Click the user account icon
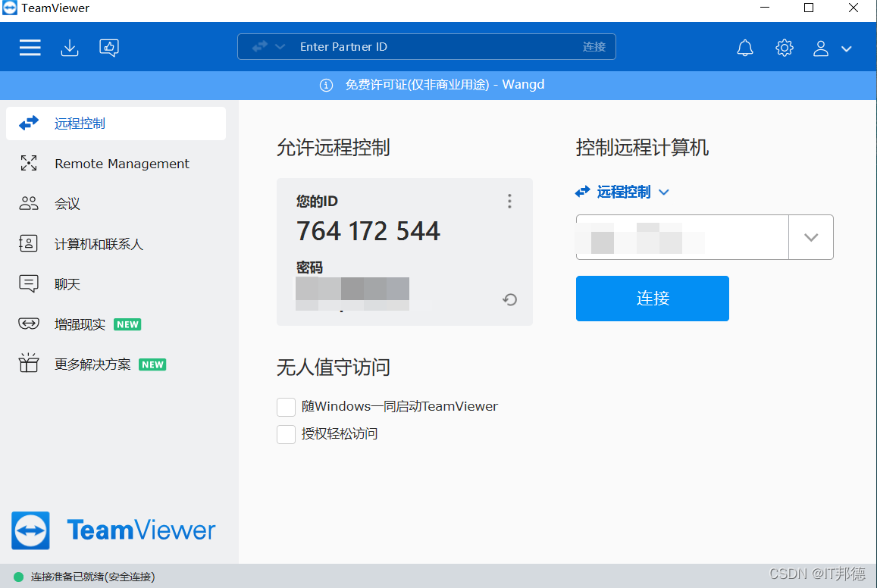 820,47
